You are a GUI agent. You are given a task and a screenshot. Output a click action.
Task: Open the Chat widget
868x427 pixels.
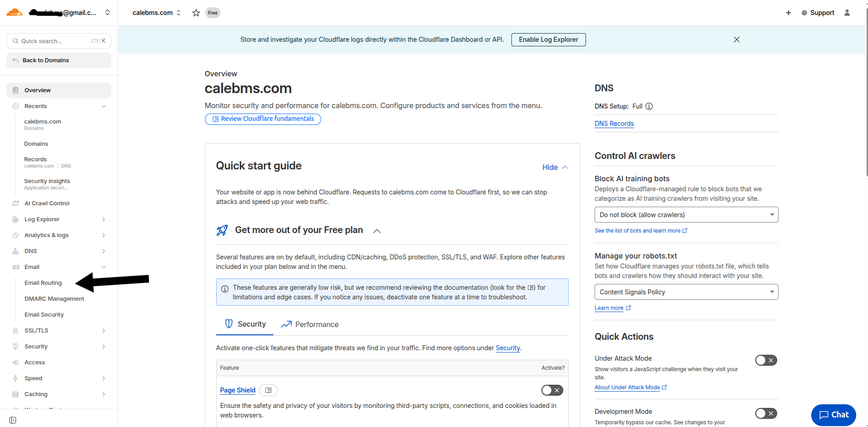[833, 415]
